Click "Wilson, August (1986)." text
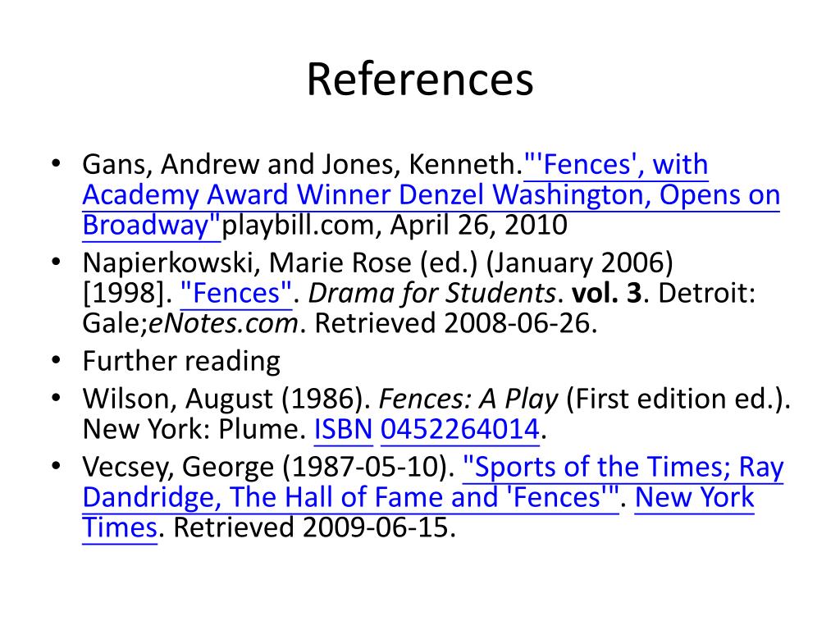 tap(226, 399)
